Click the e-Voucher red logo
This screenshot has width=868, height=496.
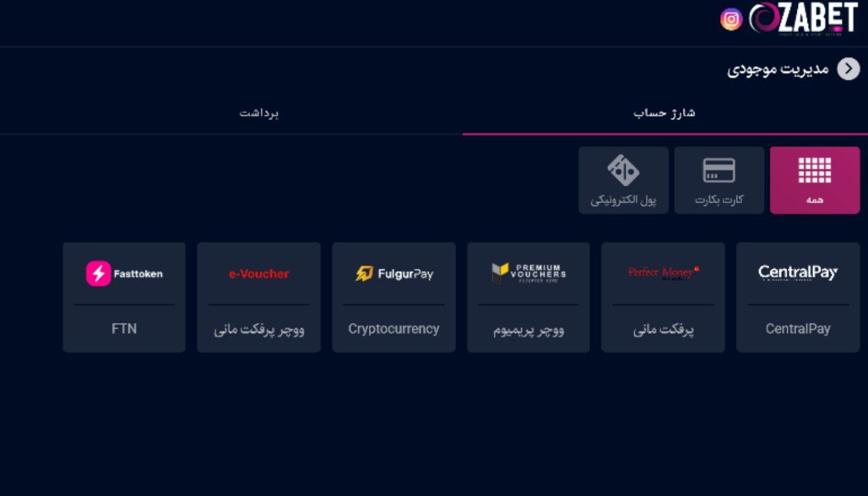click(258, 273)
